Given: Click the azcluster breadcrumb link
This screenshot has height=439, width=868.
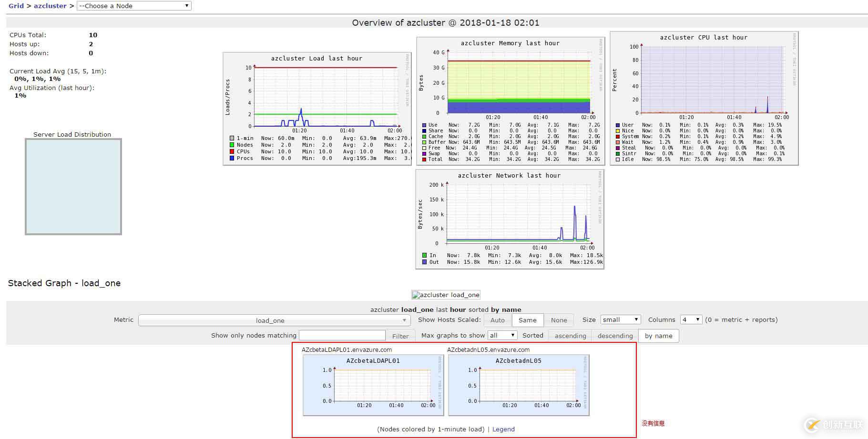Looking at the screenshot, I should click(x=50, y=6).
